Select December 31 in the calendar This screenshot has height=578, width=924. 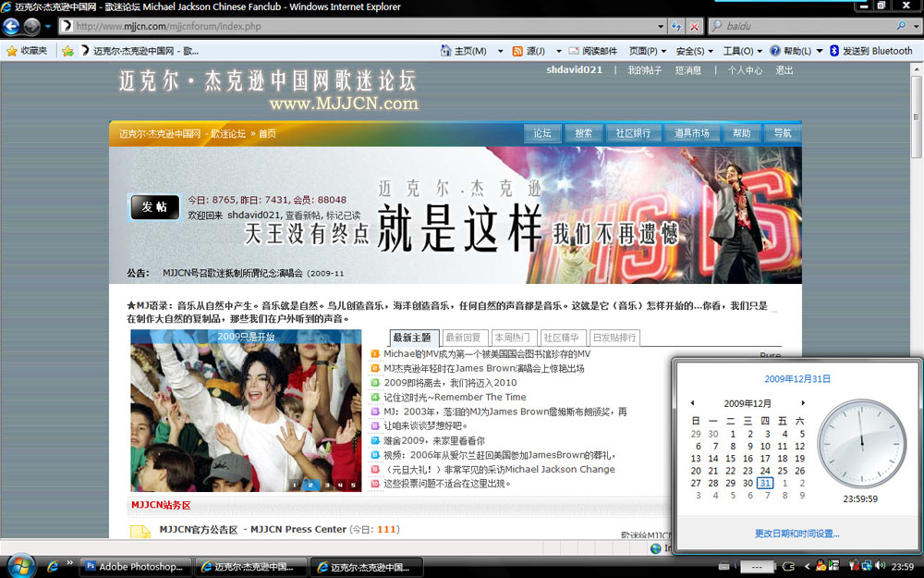coord(765,483)
